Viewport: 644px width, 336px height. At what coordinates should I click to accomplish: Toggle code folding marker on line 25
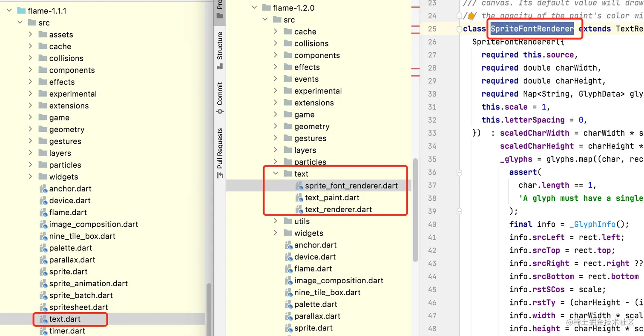[x=459, y=29]
